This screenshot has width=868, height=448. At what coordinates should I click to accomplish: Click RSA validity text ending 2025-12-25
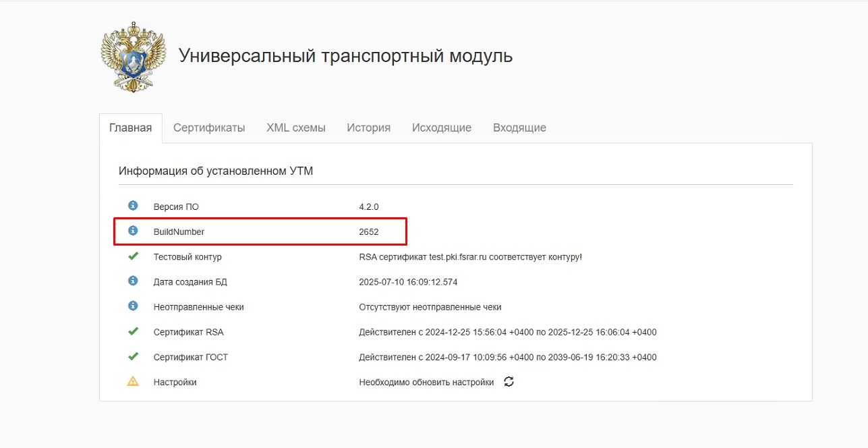point(508,332)
